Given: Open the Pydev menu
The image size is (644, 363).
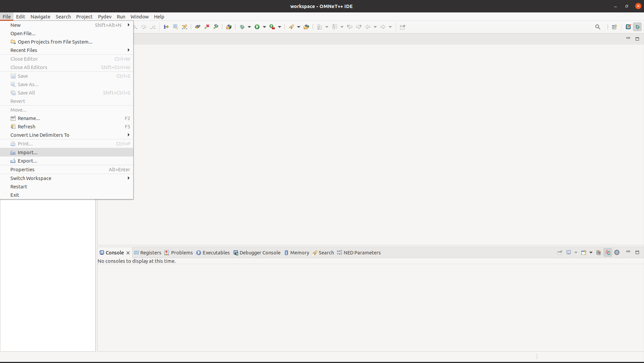Looking at the screenshot, I should [x=105, y=17].
